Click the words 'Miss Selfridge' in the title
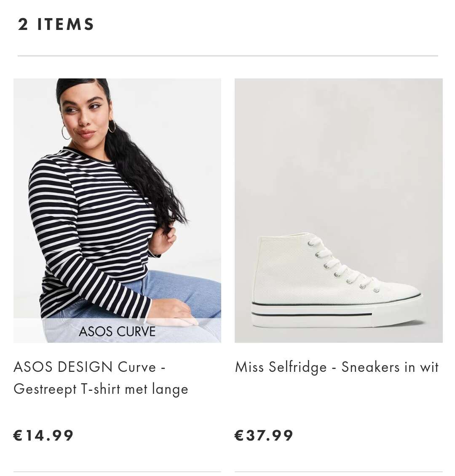The width and height of the screenshot is (455, 476). [281, 367]
